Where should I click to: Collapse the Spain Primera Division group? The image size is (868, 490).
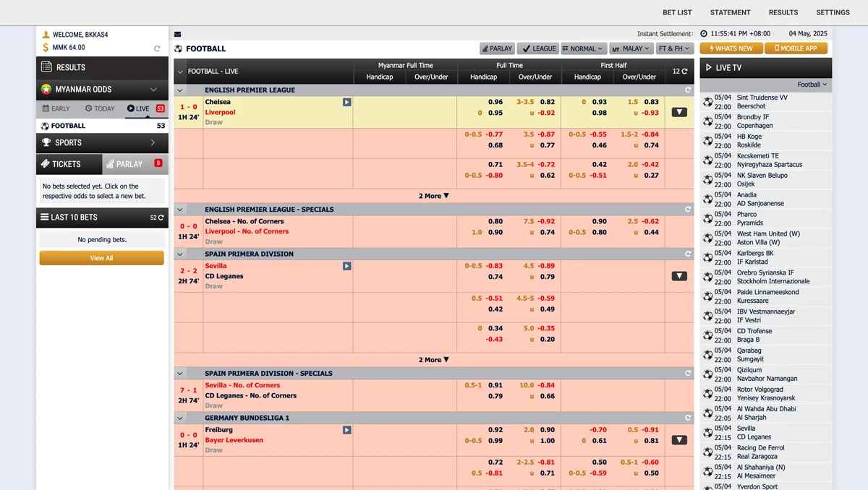pos(180,254)
